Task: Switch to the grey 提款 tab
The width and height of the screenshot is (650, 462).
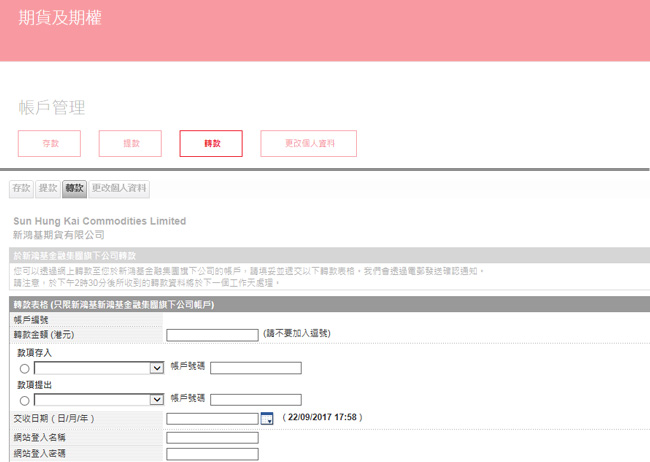Action: pos(48,189)
